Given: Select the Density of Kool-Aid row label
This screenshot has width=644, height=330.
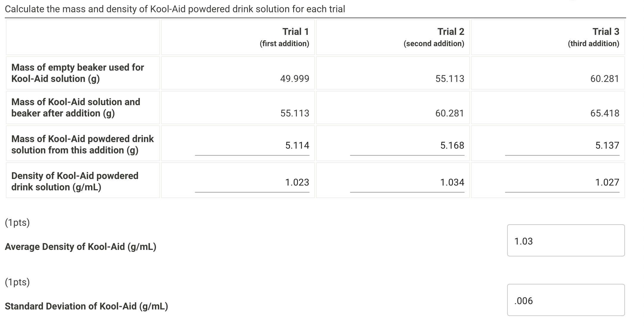Looking at the screenshot, I should point(74,181).
